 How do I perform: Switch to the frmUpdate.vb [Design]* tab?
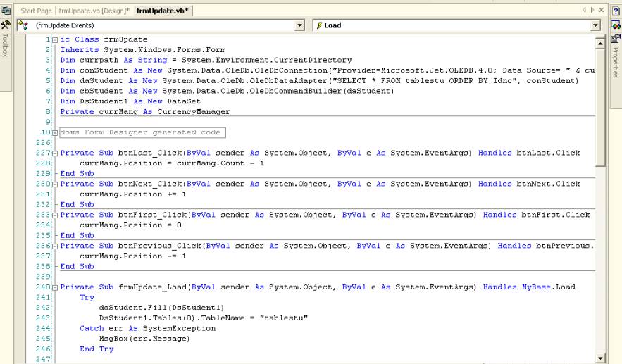[94, 11]
